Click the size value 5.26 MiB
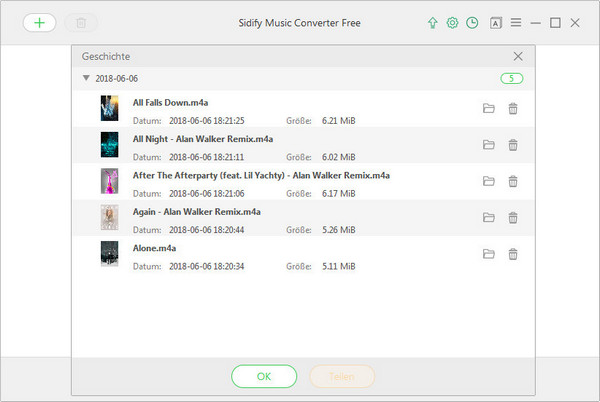 [x=339, y=230]
